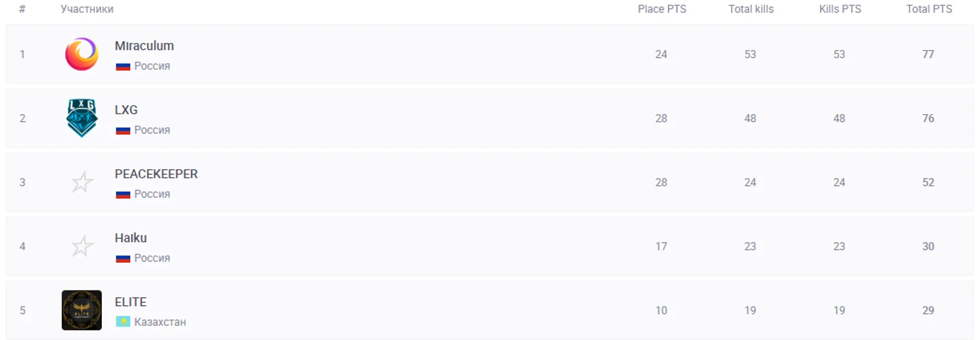Sort by the Place PTS column header
Image resolution: width=980 pixels, height=340 pixels.
[662, 9]
